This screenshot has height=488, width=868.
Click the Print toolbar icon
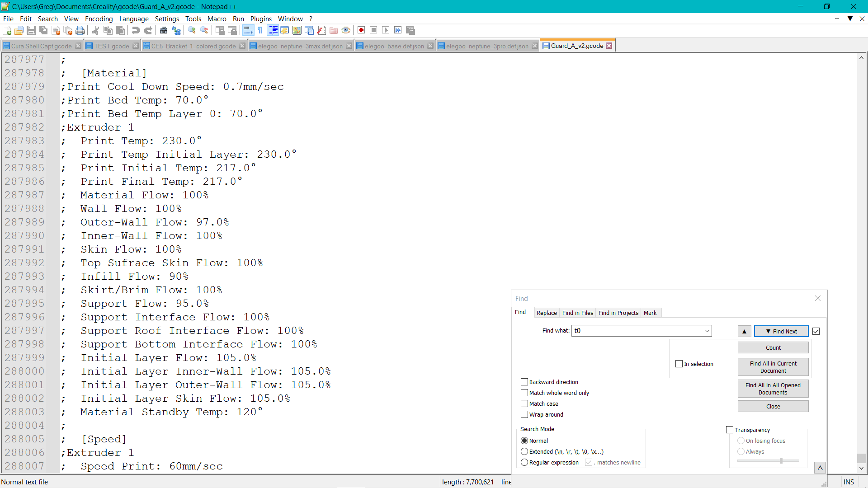coord(80,30)
